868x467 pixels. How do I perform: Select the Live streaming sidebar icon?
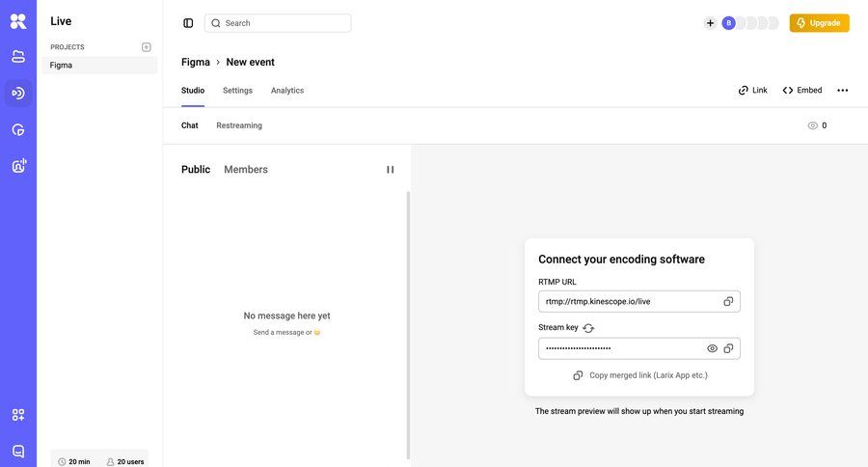click(18, 93)
